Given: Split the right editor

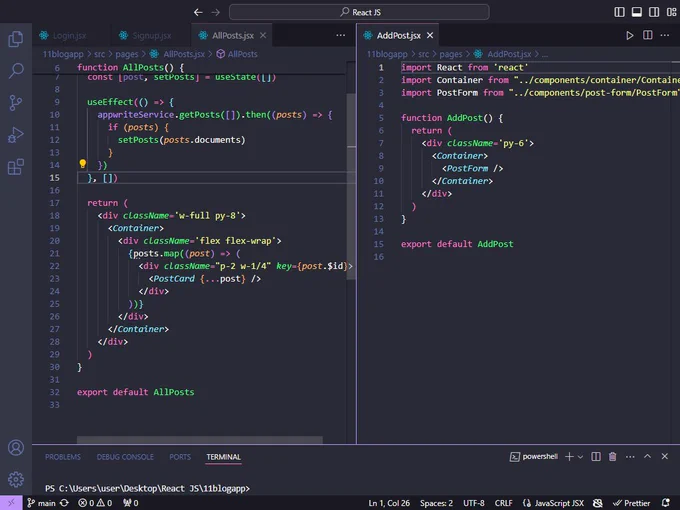Looking at the screenshot, I should (x=647, y=35).
